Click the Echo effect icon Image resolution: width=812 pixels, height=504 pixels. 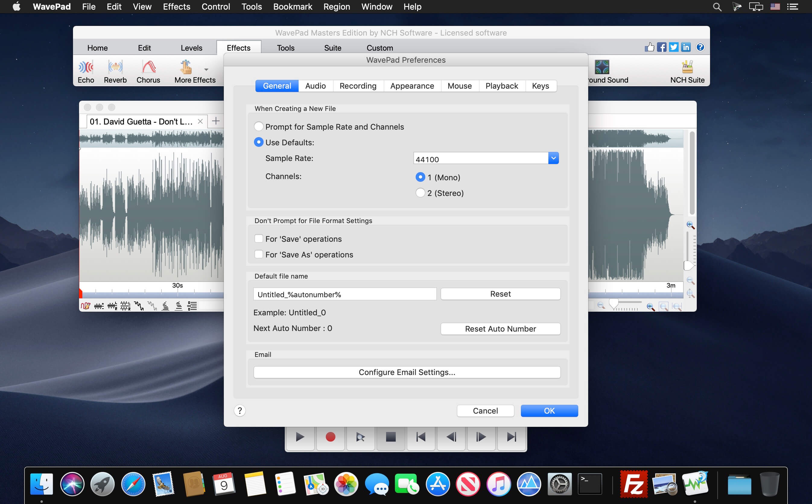86,68
